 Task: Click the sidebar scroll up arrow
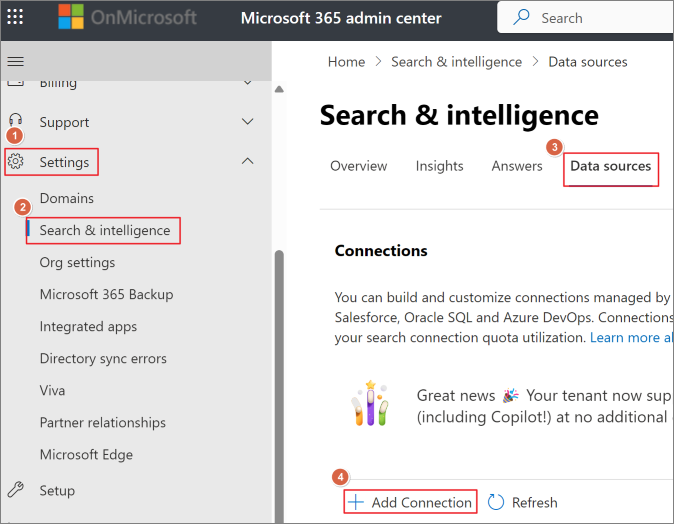(279, 89)
